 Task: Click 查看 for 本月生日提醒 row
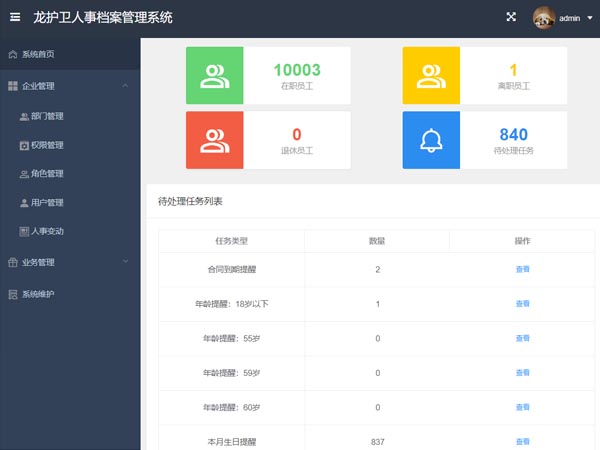tap(522, 441)
